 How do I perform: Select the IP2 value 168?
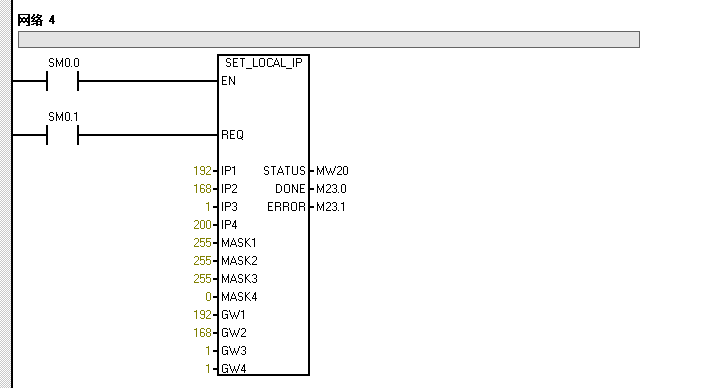pos(202,189)
